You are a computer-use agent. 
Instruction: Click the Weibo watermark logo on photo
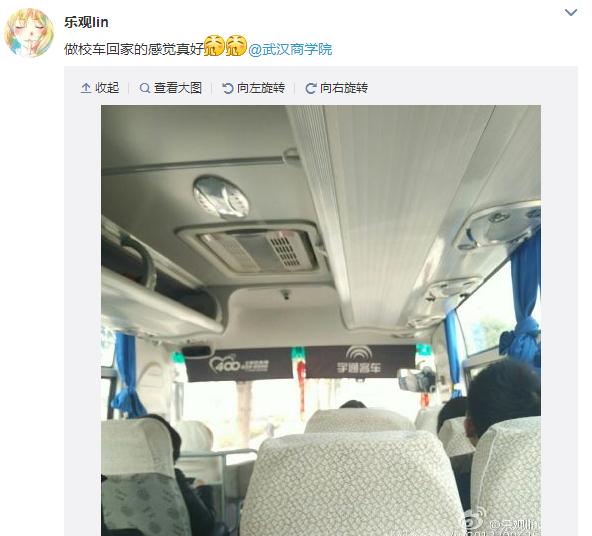(473, 521)
